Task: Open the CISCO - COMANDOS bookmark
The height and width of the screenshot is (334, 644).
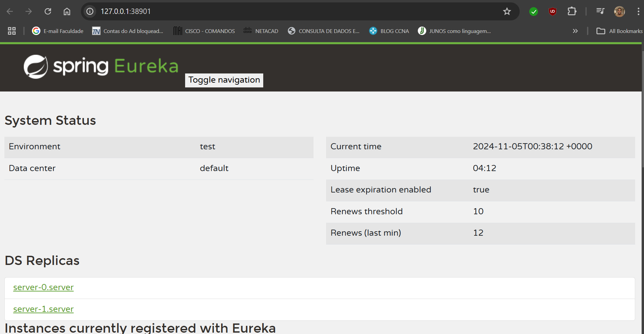Action: [204, 31]
